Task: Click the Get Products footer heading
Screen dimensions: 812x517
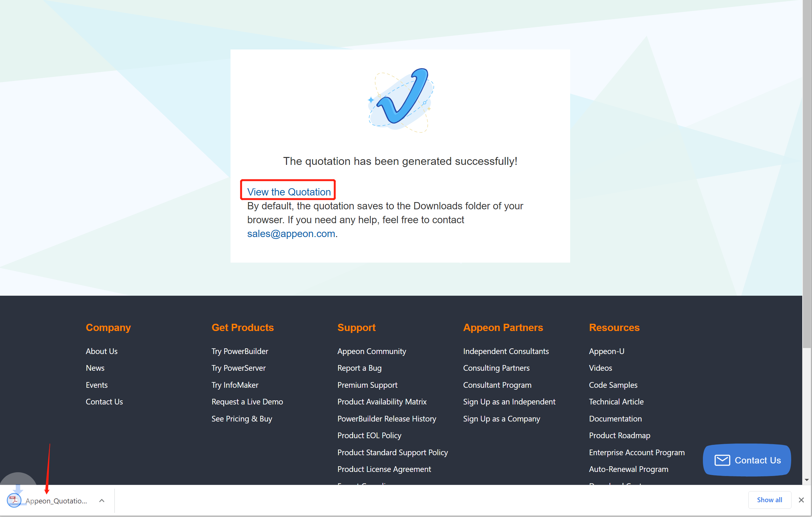Action: click(x=242, y=327)
